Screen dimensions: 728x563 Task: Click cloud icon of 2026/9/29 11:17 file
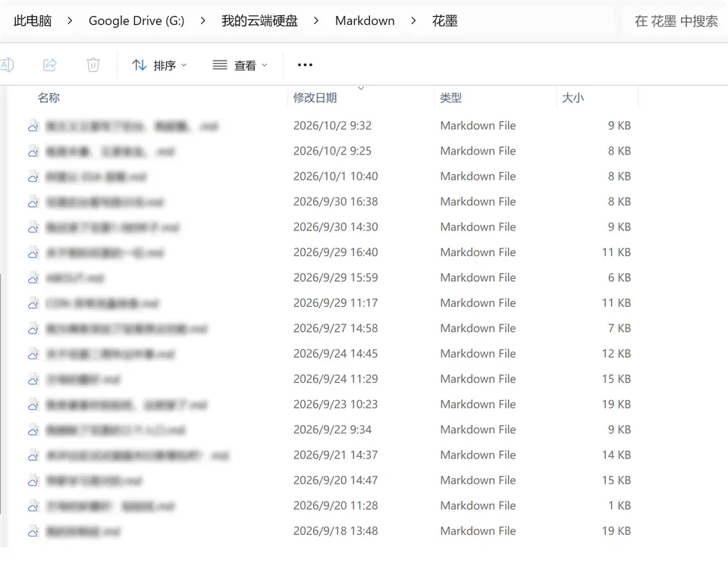pos(33,304)
